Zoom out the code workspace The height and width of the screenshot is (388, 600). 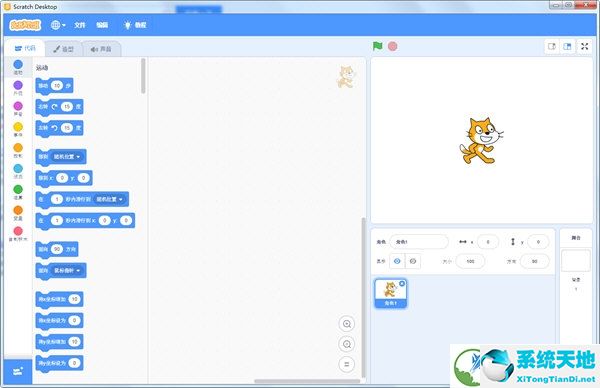[347, 344]
